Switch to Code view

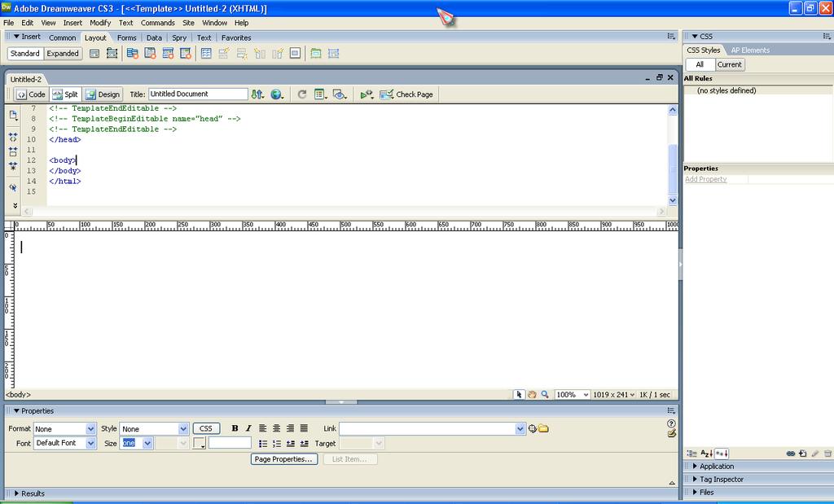coord(31,94)
